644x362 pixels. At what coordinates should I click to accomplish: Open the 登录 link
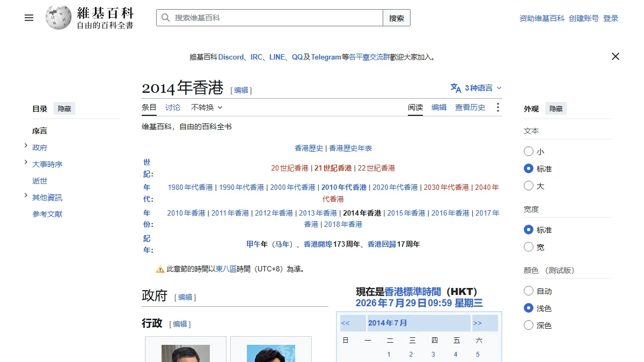pyautogui.click(x=611, y=18)
